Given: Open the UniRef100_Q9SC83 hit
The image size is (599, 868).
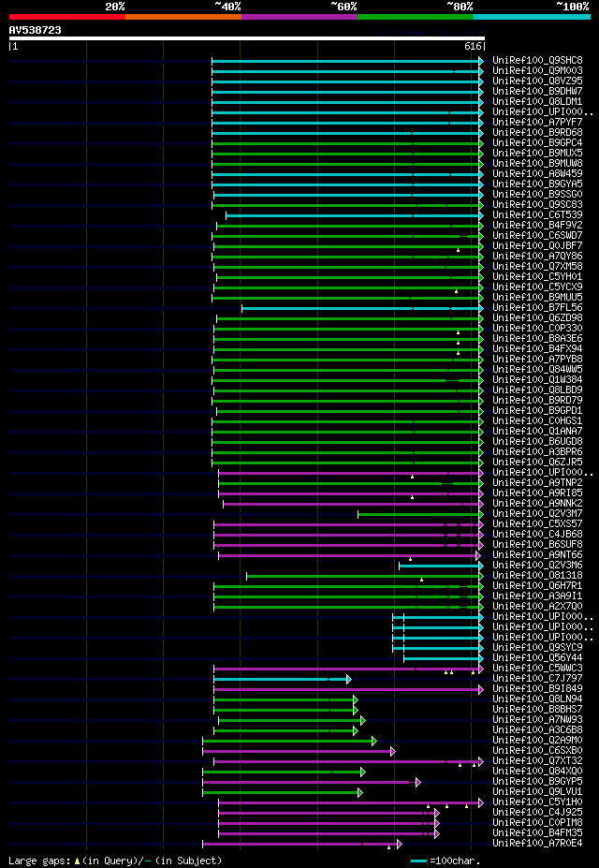Looking at the screenshot, I should point(537,205).
